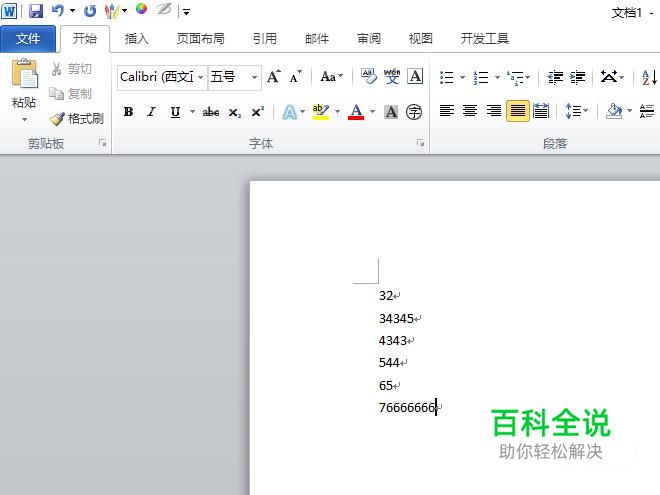Open underline style dropdown arrow
This screenshot has height=495, width=660.
192,112
